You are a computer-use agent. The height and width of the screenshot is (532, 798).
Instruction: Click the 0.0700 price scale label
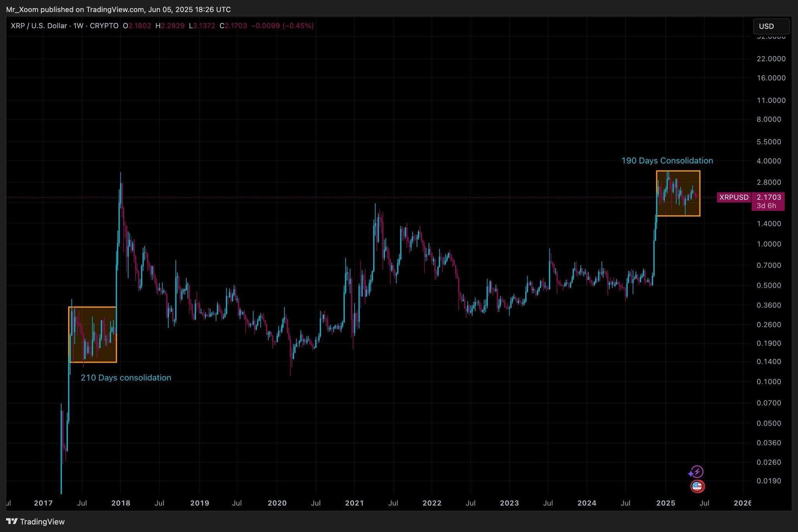769,403
